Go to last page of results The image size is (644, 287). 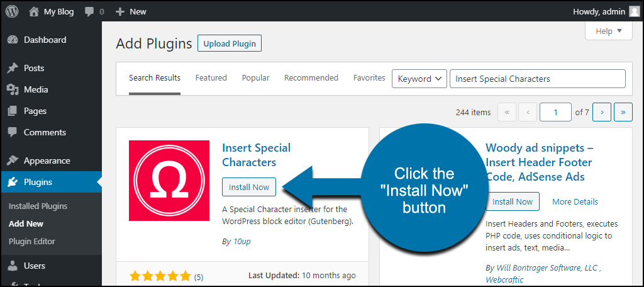pos(623,112)
